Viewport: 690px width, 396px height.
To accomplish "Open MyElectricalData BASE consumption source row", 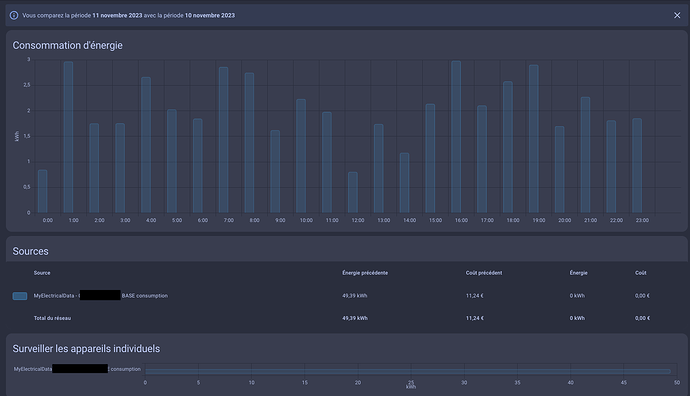I will (x=345, y=296).
